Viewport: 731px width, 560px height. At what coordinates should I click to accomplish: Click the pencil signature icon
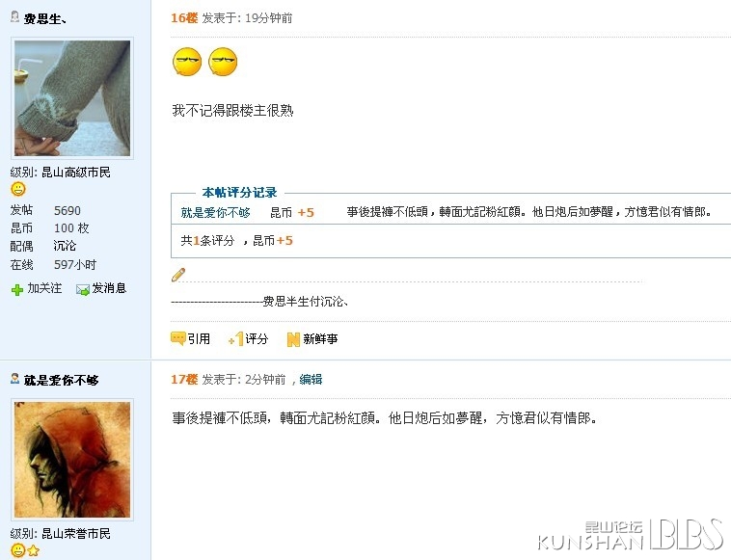point(178,275)
